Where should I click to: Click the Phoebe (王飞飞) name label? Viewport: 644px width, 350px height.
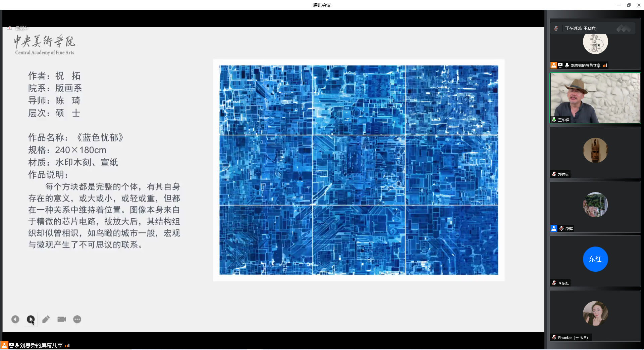tap(573, 338)
